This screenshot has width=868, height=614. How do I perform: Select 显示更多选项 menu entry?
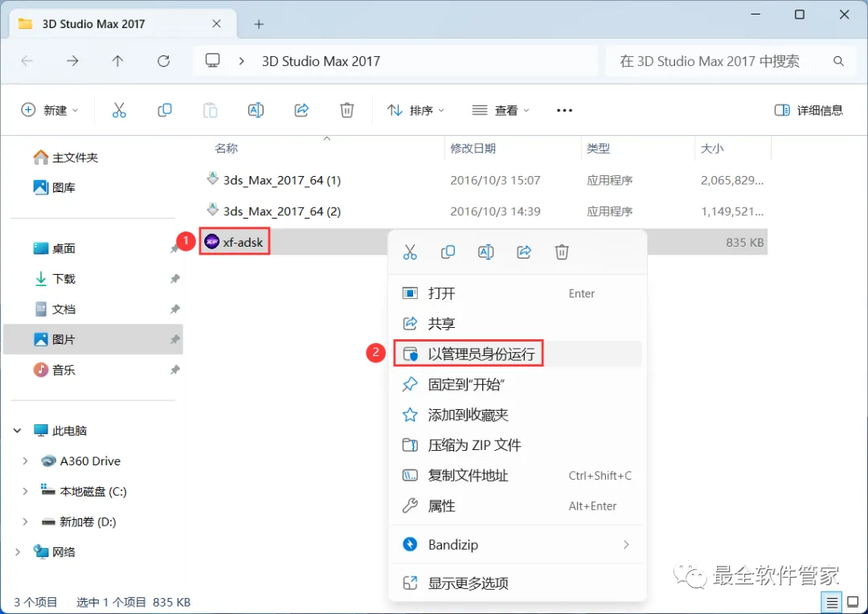tap(518, 583)
